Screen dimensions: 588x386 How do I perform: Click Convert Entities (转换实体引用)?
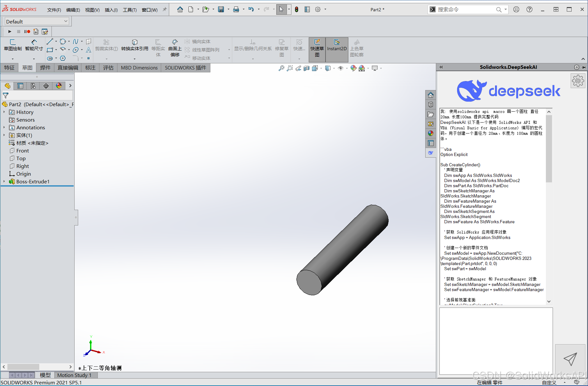(x=134, y=45)
